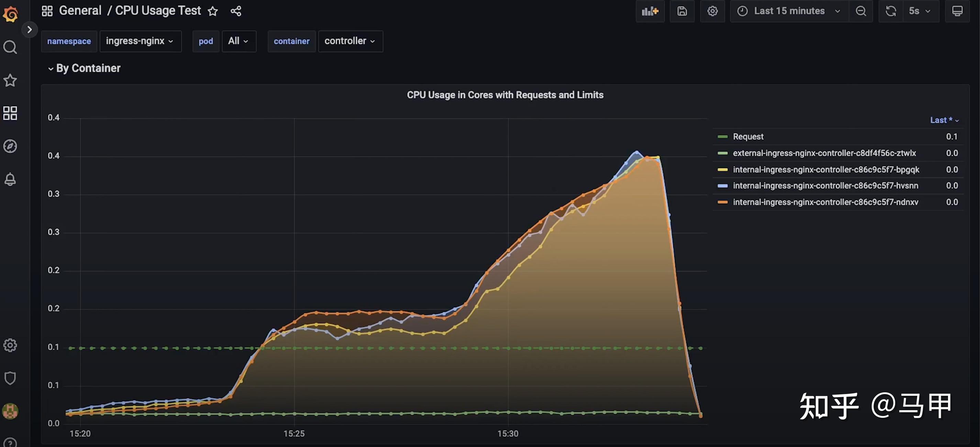Open the Last 15 minutes time picker
The image size is (980, 447).
coord(789,11)
